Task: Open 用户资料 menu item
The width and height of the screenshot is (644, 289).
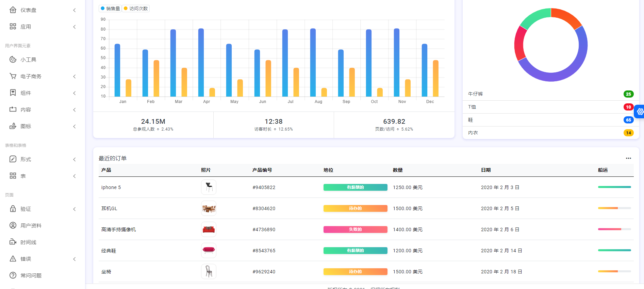Action: tap(31, 226)
